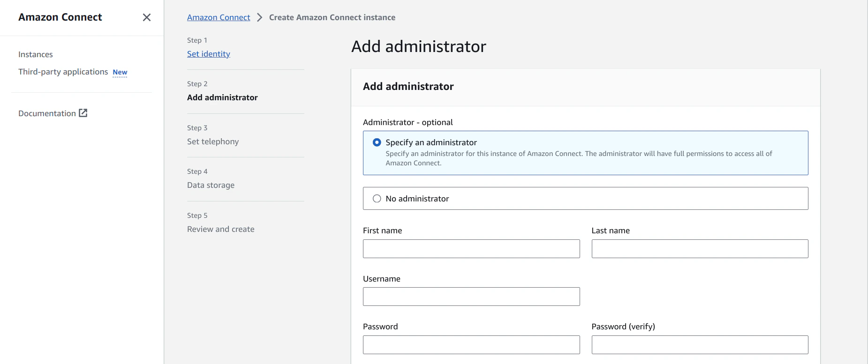Viewport: 868px width, 364px height.
Task: Focus the Username field
Action: [x=471, y=297]
